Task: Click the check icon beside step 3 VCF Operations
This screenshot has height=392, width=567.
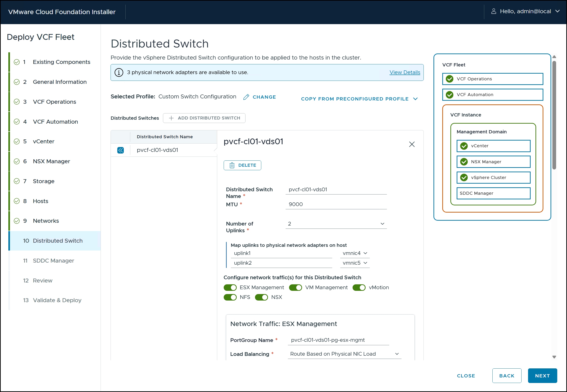Action: 17,102
